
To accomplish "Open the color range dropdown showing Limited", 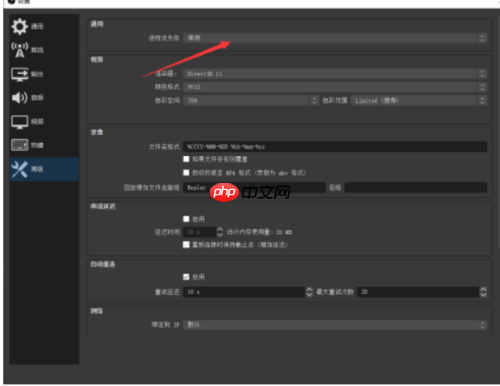I will click(419, 100).
